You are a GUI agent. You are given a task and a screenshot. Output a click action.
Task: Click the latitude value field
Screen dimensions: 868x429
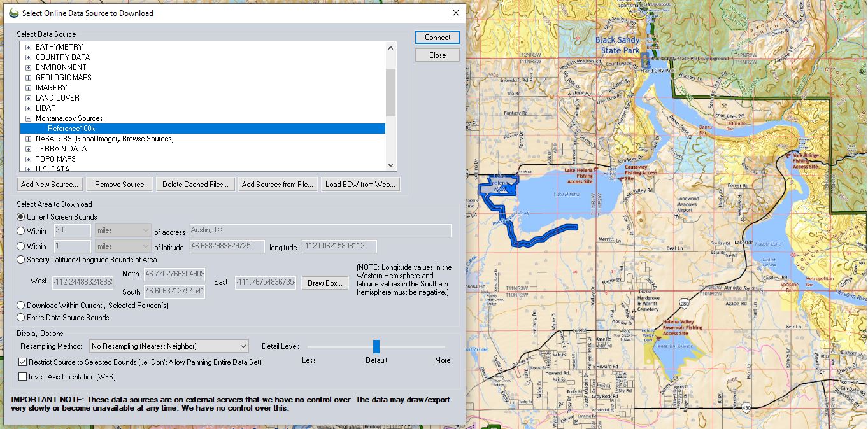pyautogui.click(x=226, y=246)
